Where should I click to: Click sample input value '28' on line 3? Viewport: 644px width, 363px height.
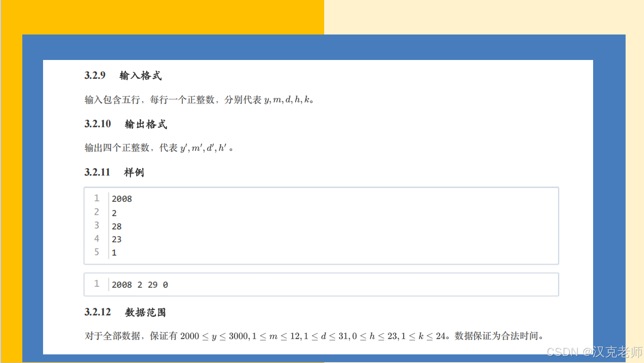click(x=117, y=226)
